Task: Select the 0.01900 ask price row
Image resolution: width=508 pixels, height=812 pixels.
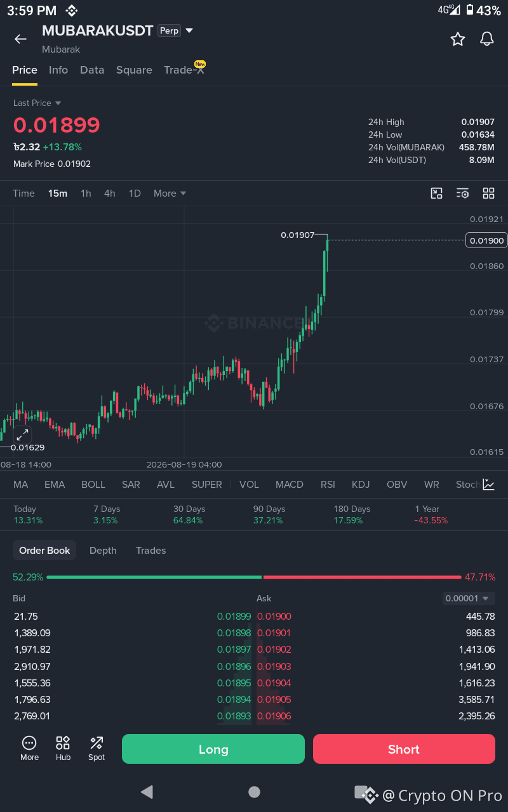Action: point(376,617)
